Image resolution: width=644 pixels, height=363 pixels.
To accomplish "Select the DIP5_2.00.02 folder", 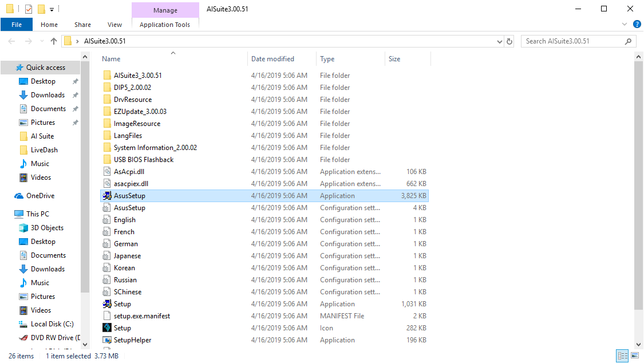I will click(x=132, y=88).
